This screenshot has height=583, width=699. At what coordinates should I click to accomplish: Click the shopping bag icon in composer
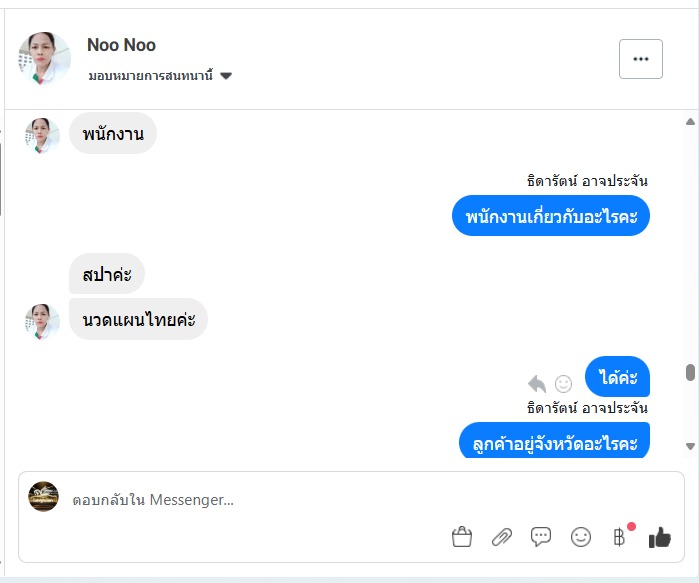pos(461,537)
